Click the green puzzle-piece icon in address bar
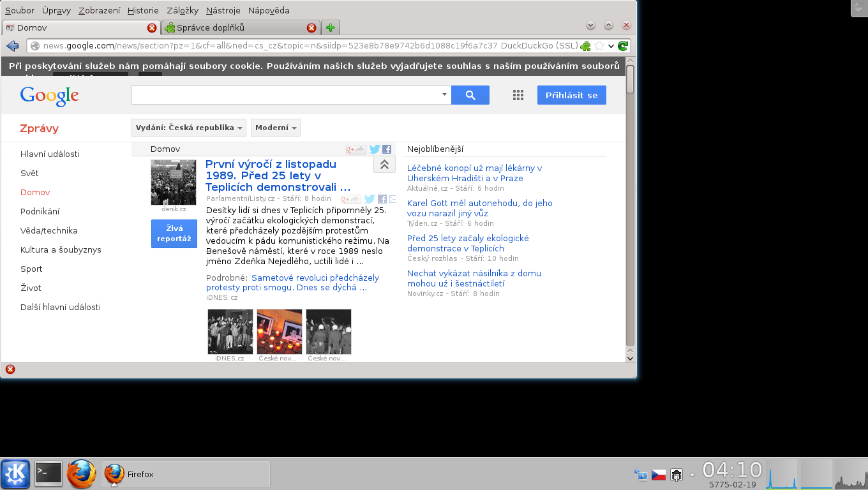The height and width of the screenshot is (490, 868). [x=585, y=46]
